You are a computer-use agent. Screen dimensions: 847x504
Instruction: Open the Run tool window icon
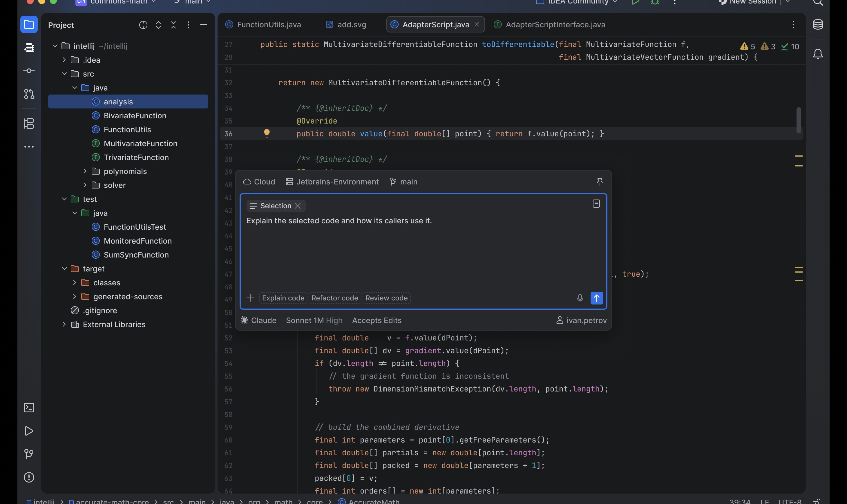tap(29, 431)
